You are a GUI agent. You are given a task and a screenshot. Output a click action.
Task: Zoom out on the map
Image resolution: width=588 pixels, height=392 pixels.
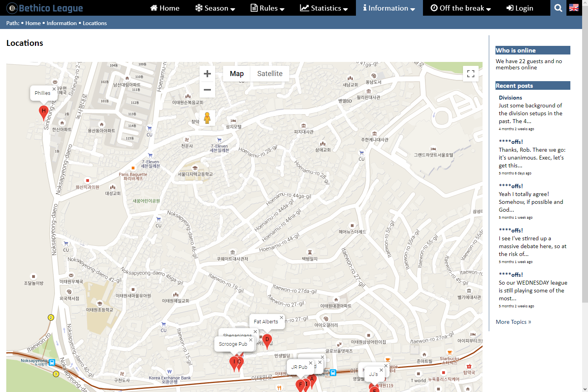[207, 90]
